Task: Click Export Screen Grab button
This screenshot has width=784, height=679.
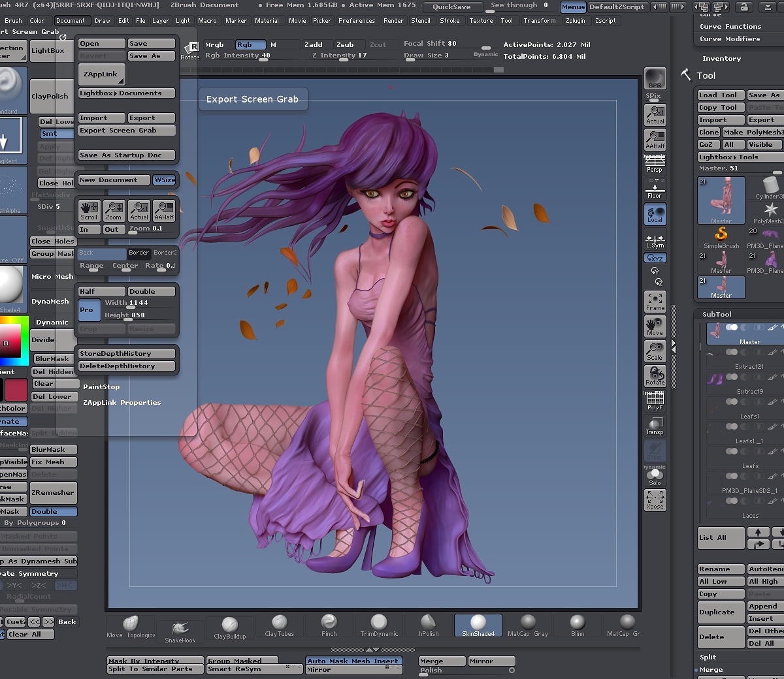Action: tap(127, 131)
